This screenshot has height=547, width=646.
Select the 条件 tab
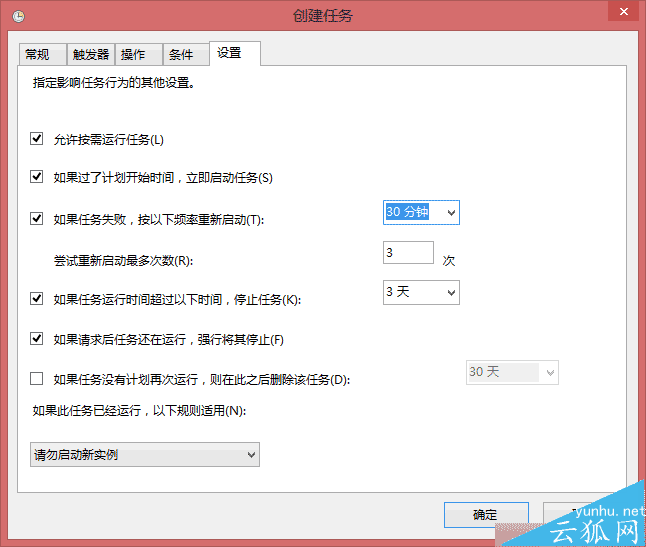point(187,54)
